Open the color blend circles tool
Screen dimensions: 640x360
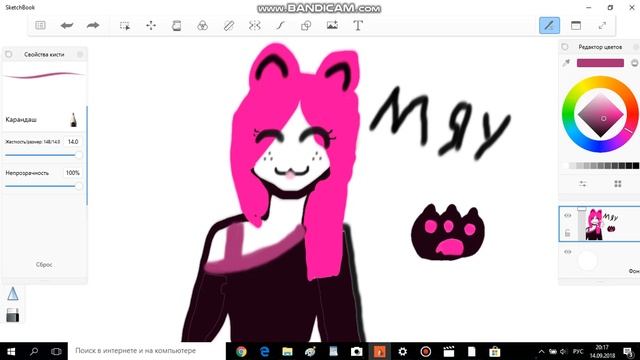202,26
